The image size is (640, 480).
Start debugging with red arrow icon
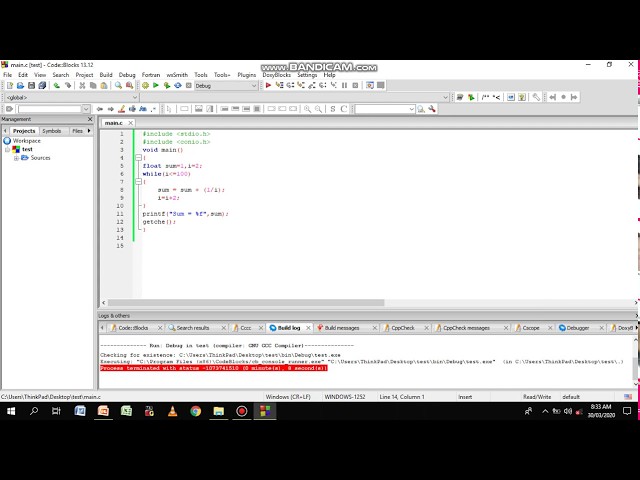(x=268, y=85)
